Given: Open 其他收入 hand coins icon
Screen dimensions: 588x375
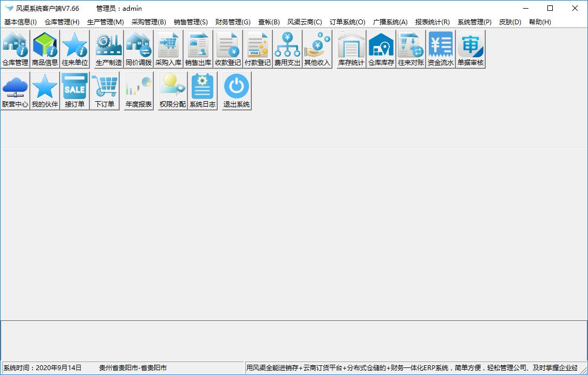Looking at the screenshot, I should coord(317,49).
